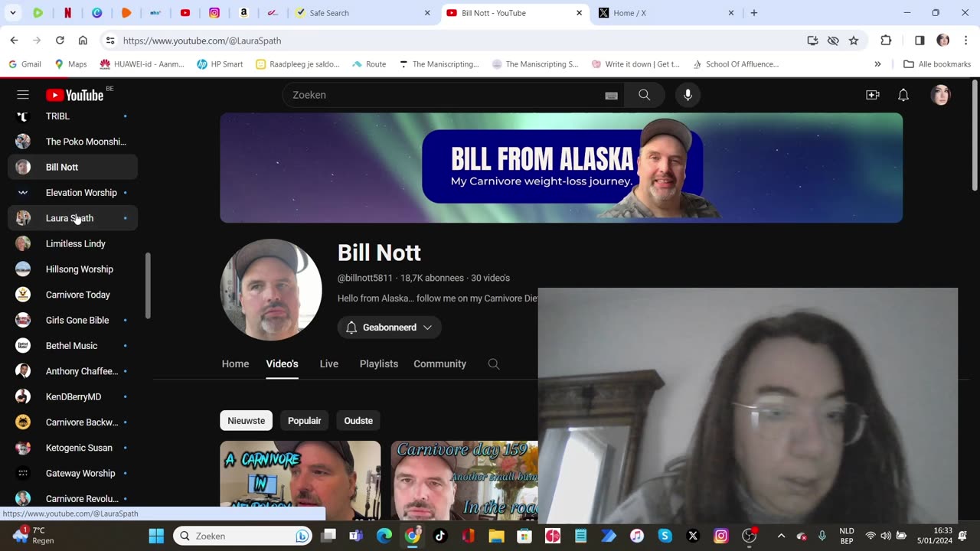The image size is (980, 551).
Task: Open the Live channel tab
Action: (x=329, y=364)
